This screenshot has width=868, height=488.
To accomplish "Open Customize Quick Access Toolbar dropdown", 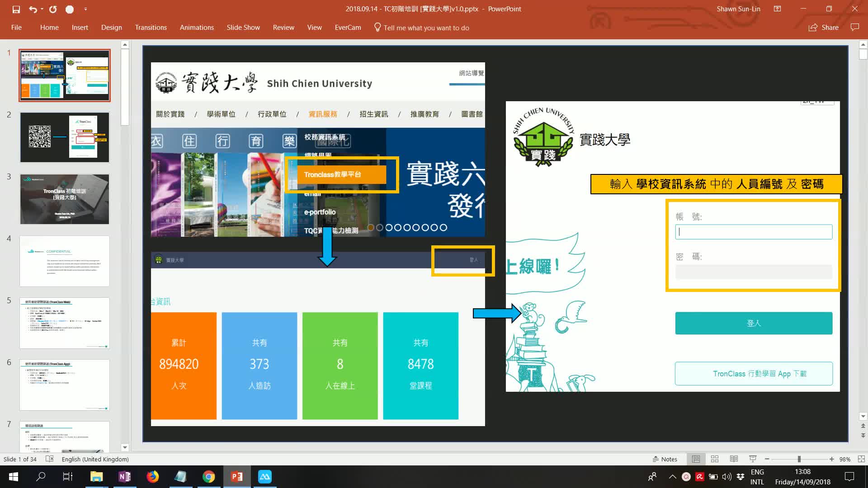I will [x=85, y=9].
